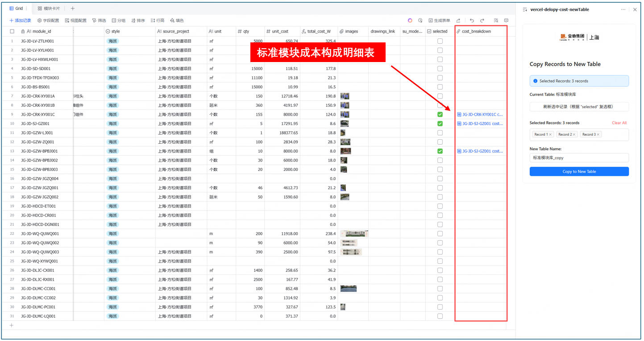Open the comments icon in toolbar
The width and height of the screenshot is (644, 341).
pyautogui.click(x=506, y=21)
